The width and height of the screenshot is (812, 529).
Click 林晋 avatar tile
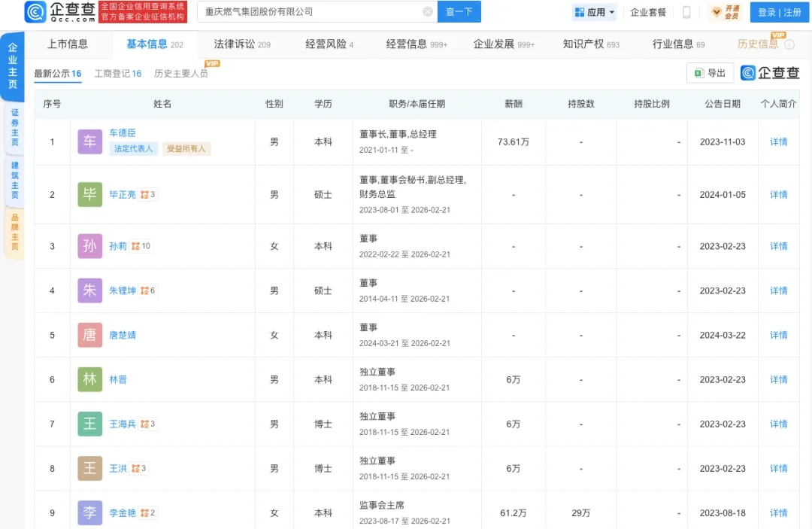(89, 380)
